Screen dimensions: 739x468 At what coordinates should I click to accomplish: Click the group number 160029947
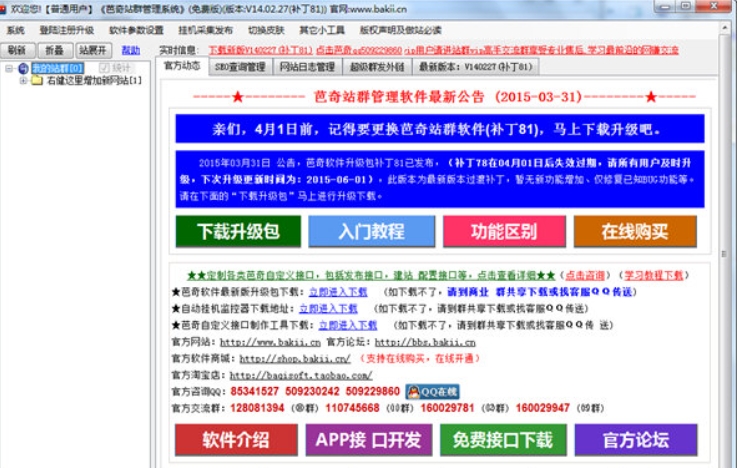542,408
